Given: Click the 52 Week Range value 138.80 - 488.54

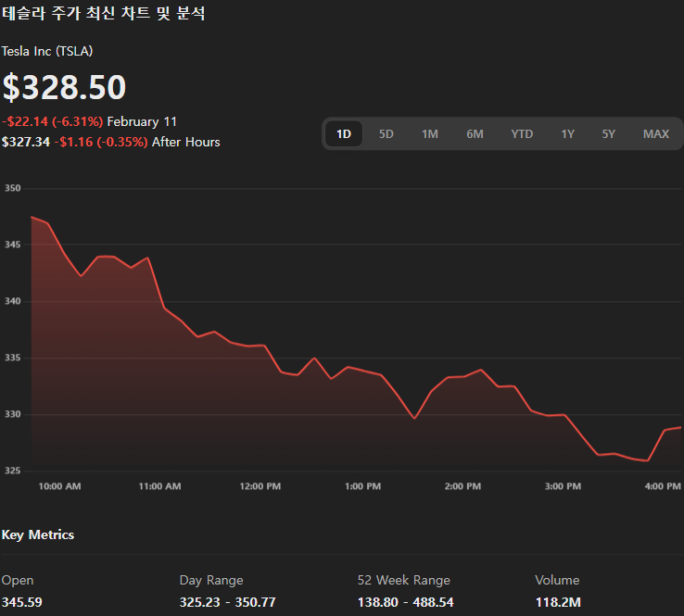Looking at the screenshot, I should coord(405,602).
